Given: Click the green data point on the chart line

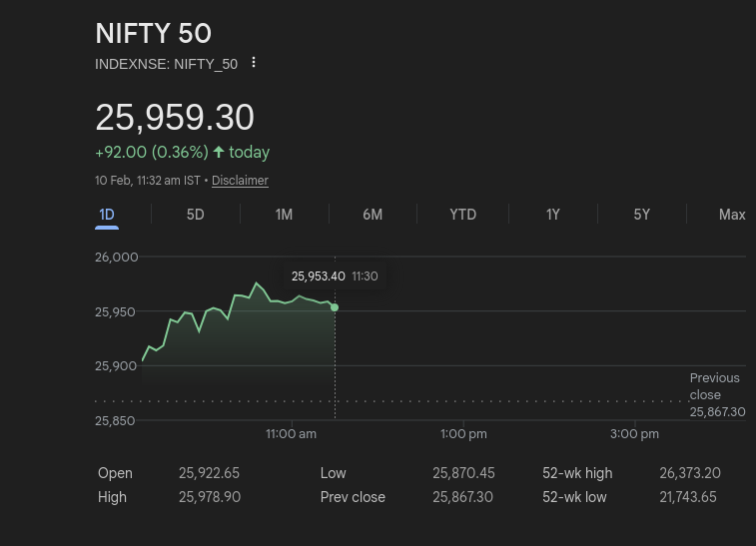Looking at the screenshot, I should (x=335, y=307).
